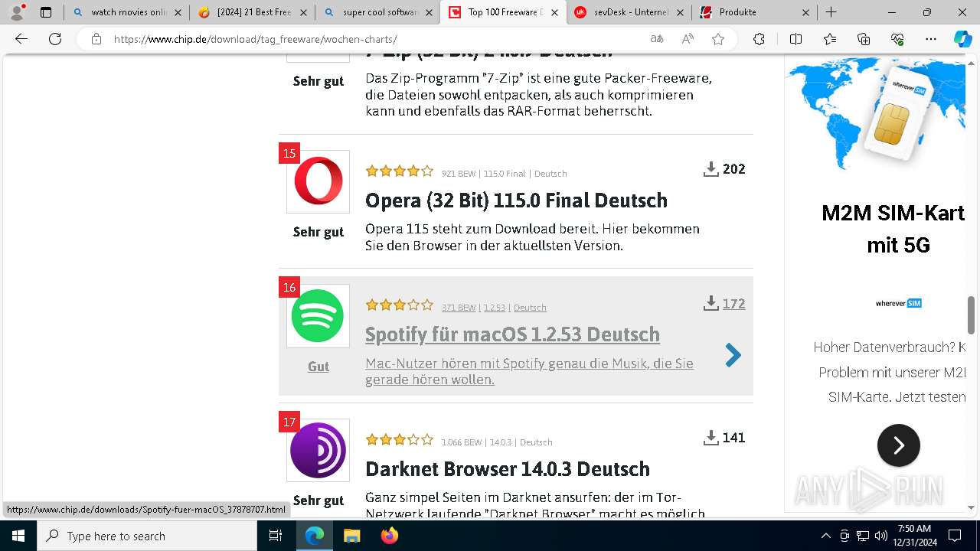Image resolution: width=980 pixels, height=551 pixels.
Task: Click the Spotify Gut rating label
Action: 318,367
